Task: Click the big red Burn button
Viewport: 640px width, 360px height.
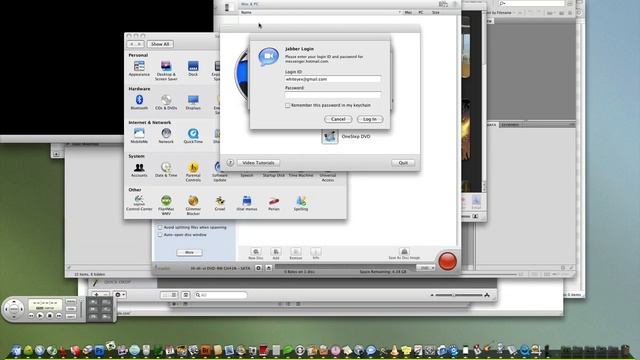Action: tap(447, 261)
